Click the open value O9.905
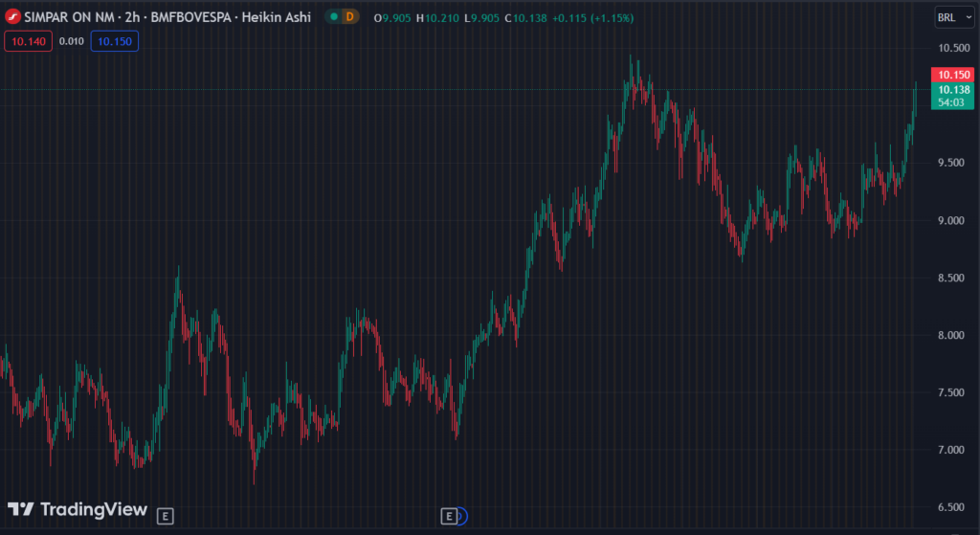Screen dimensions: 980x535 click(x=392, y=18)
